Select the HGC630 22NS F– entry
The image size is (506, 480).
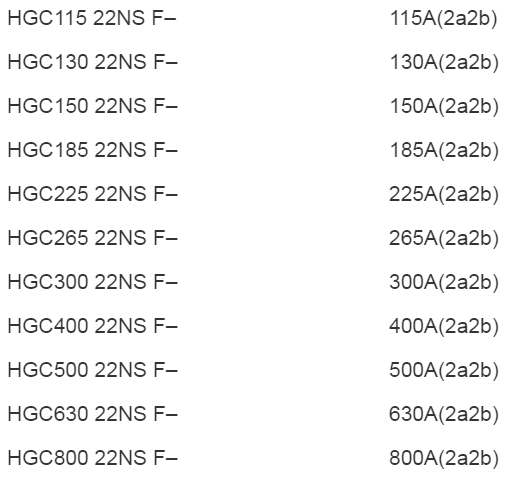(x=92, y=414)
